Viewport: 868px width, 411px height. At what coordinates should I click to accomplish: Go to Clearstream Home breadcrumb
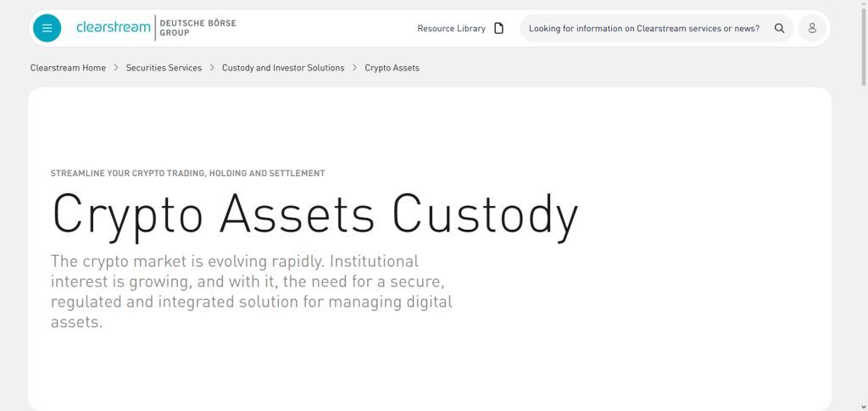click(68, 68)
